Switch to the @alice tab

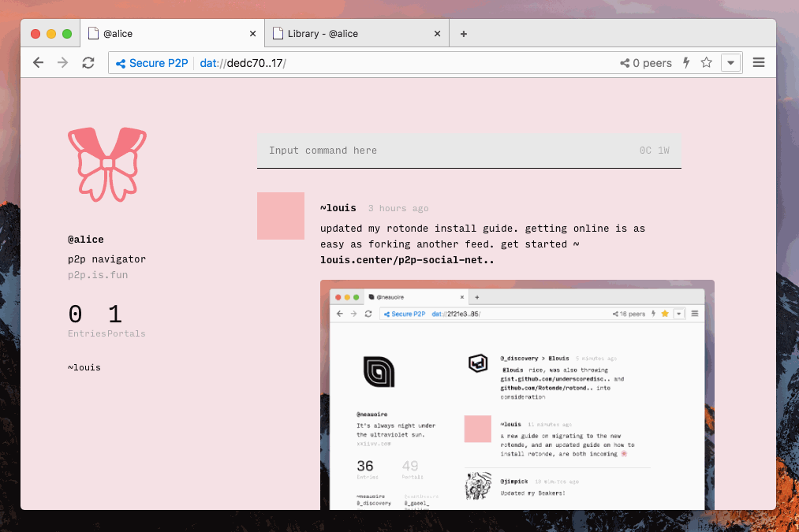[x=172, y=34]
